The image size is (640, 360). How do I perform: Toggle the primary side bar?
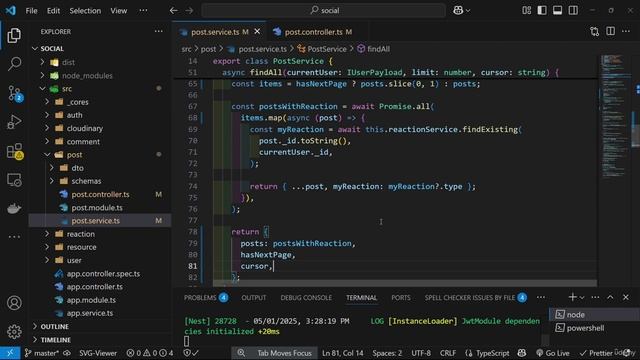542,11
